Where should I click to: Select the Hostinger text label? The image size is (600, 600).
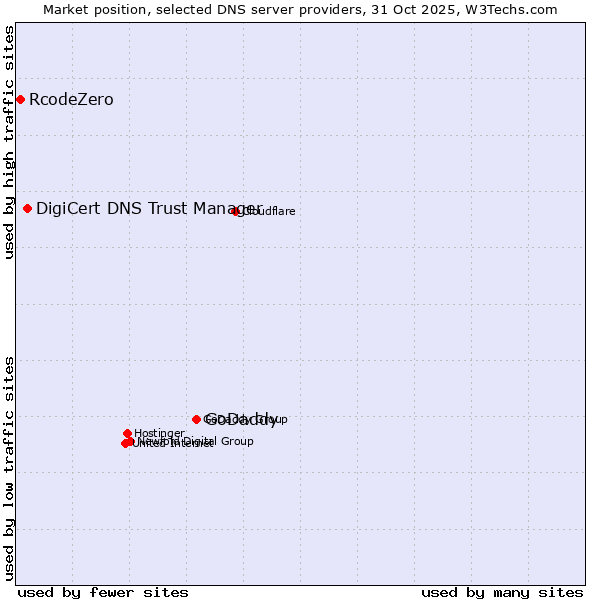tap(159, 433)
